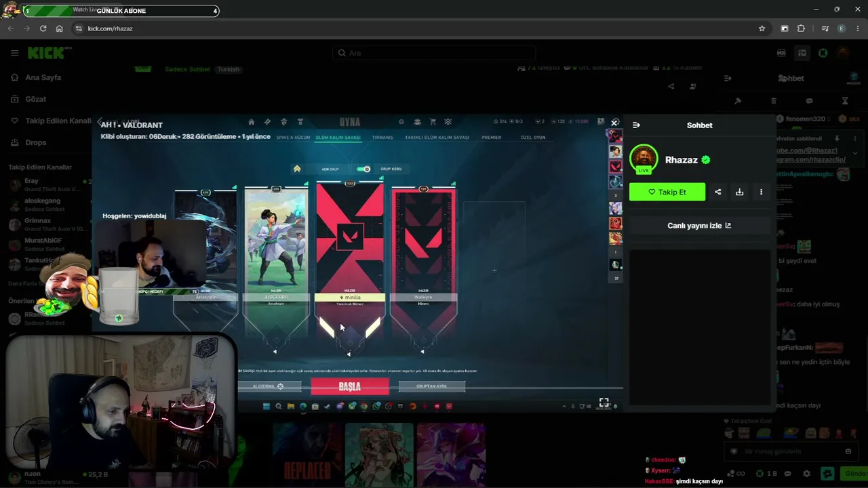This screenshot has width=868, height=488.
Task: Open the media controls icon in Chrome toolbar
Action: [x=825, y=28]
